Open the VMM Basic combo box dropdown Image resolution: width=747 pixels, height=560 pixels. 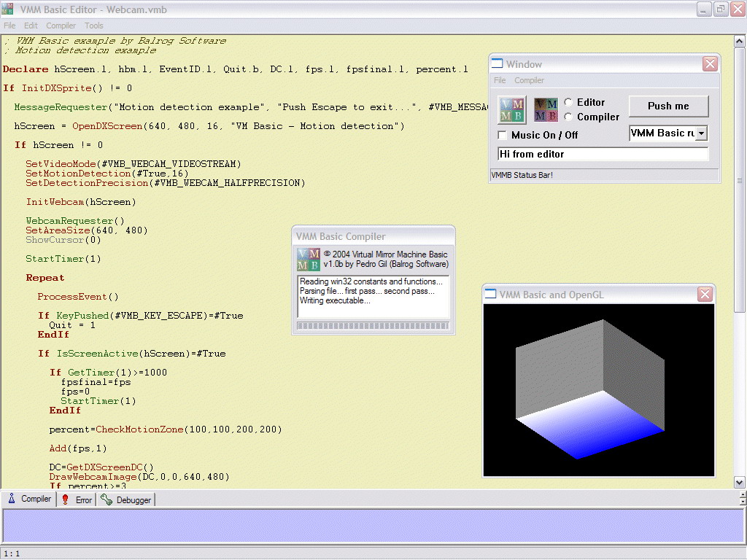click(x=701, y=133)
